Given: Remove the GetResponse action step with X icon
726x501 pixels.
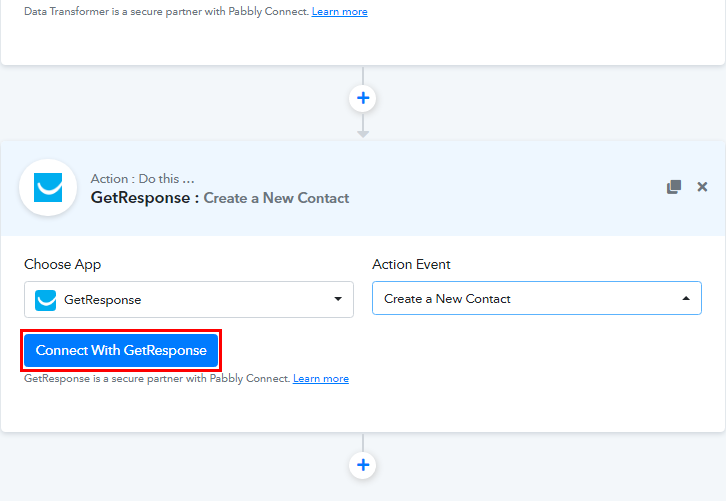Looking at the screenshot, I should [702, 187].
